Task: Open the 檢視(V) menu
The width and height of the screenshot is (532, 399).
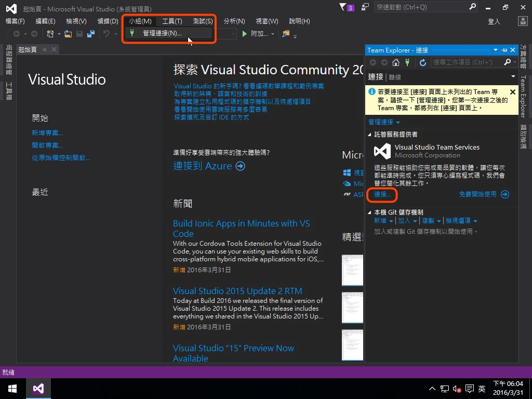Action: point(76,21)
